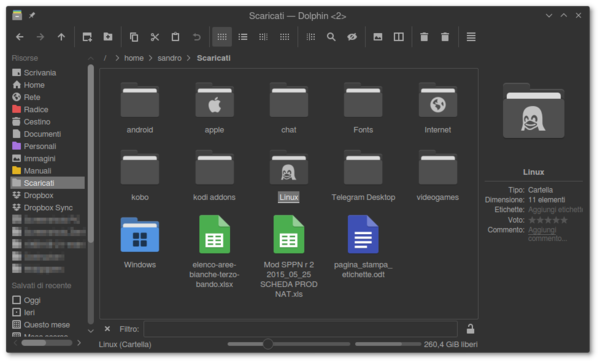Open Home in the sidebar
The image size is (600, 363).
[48, 85]
